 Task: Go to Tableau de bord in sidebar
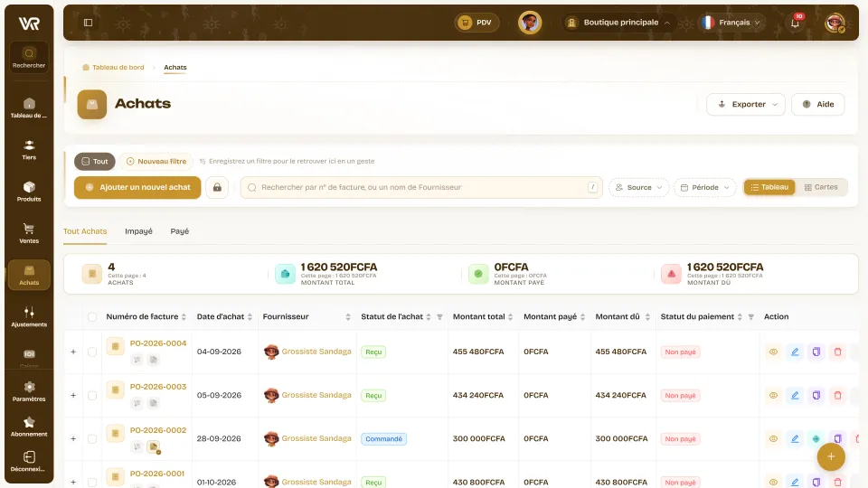click(29, 108)
